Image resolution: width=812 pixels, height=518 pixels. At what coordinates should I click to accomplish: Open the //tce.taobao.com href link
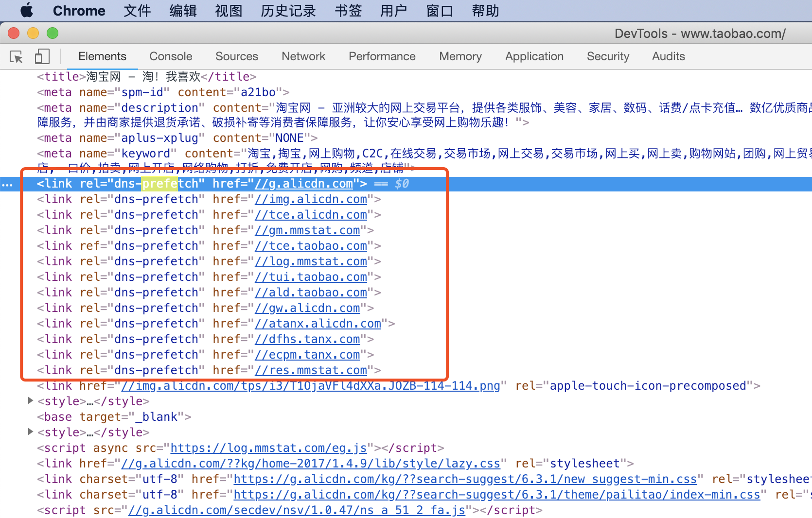[x=311, y=246]
